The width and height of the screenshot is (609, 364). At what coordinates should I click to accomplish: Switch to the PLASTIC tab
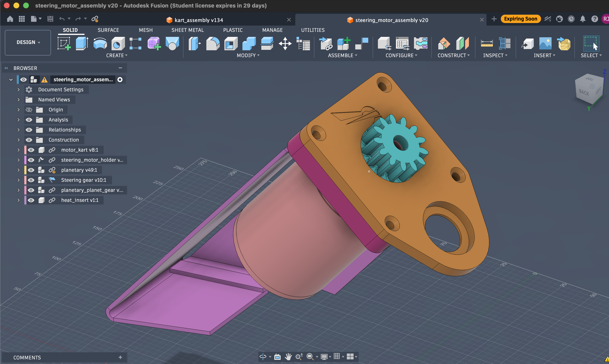click(233, 30)
